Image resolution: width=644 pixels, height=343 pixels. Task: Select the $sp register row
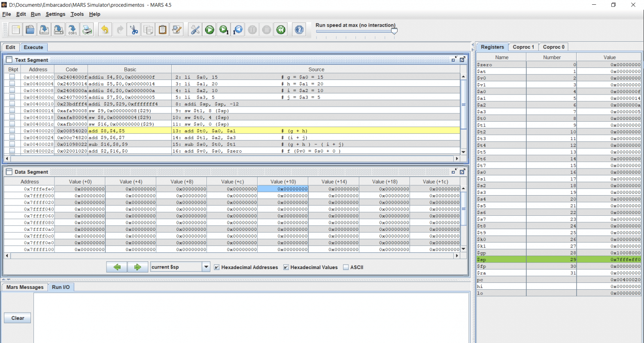point(559,260)
